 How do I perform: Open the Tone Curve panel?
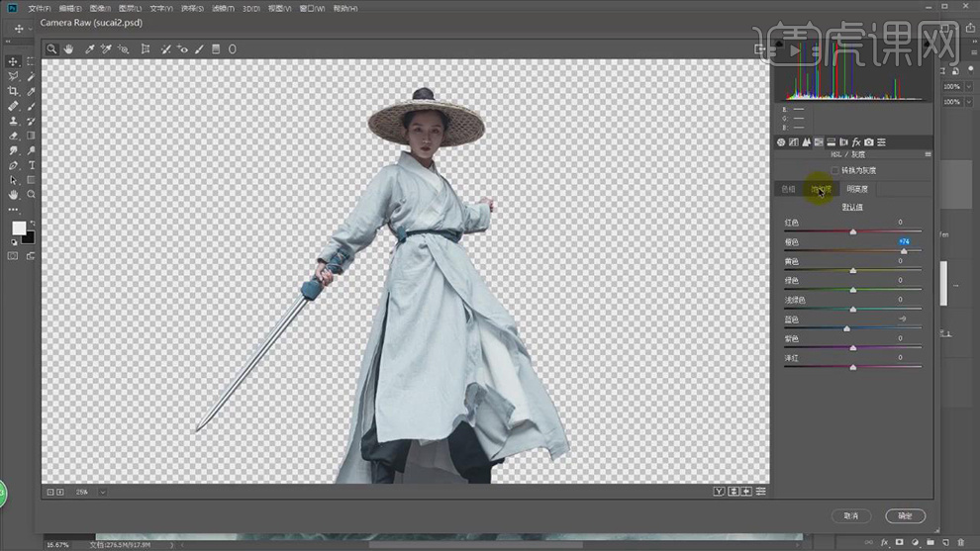794,142
